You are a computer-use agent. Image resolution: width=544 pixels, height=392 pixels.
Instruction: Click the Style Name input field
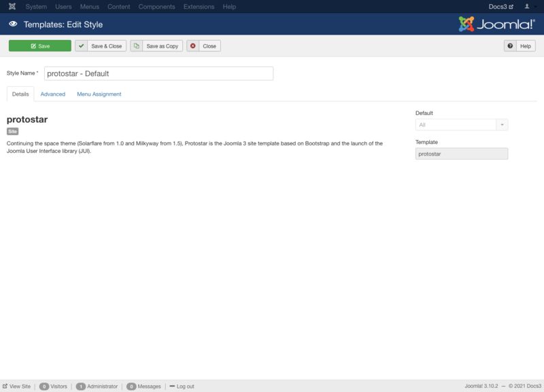[x=158, y=73]
